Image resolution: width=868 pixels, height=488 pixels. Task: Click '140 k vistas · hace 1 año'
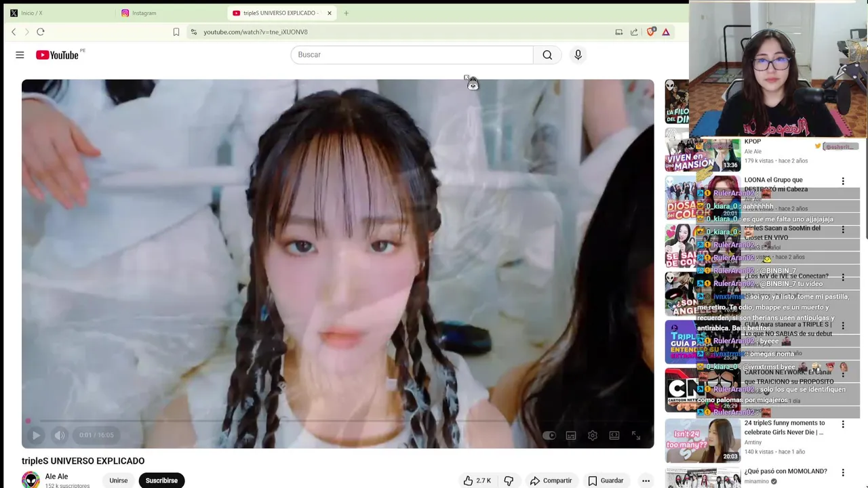point(774,452)
